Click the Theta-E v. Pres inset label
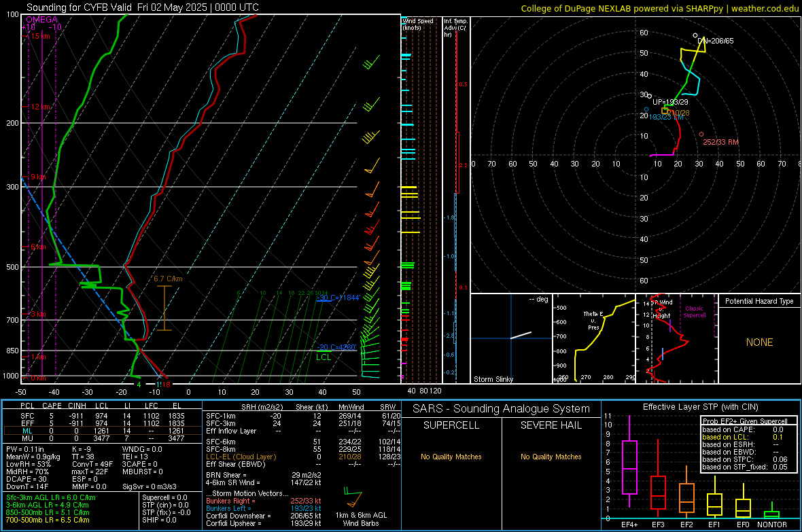The image size is (802, 532). click(593, 320)
